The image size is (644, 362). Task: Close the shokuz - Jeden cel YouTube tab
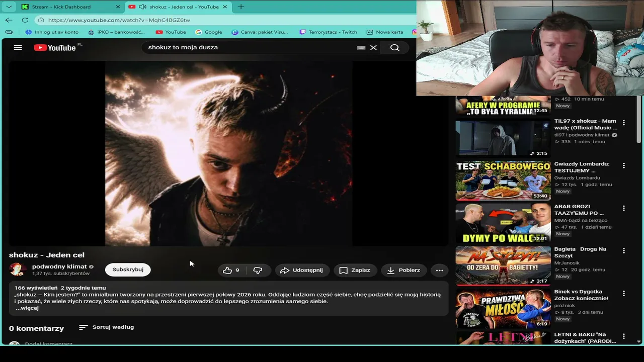click(x=225, y=7)
